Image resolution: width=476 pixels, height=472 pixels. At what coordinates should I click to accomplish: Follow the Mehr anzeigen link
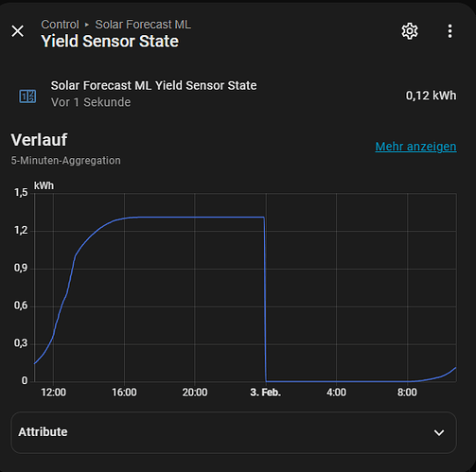click(415, 147)
